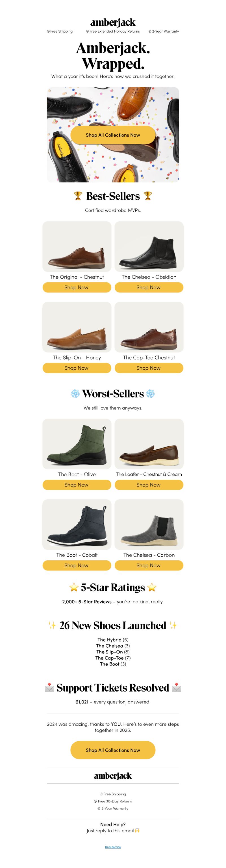Click the trophy icon left of Best-Sellers
The image size is (226, 868).
pyautogui.click(x=78, y=196)
